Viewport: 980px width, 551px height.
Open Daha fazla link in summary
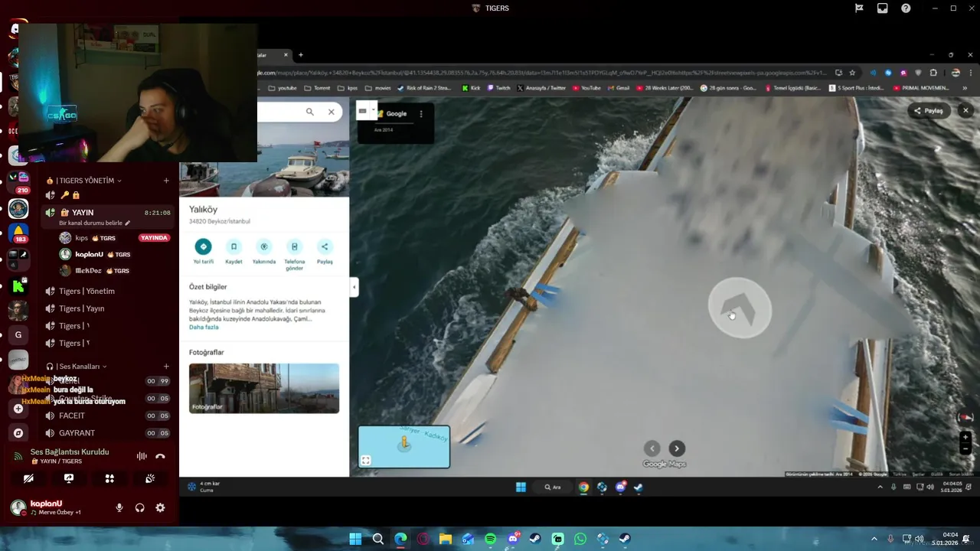pos(204,327)
